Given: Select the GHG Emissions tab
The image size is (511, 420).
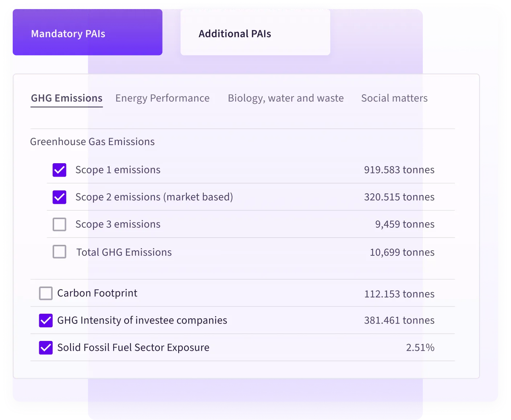Looking at the screenshot, I should pos(66,98).
